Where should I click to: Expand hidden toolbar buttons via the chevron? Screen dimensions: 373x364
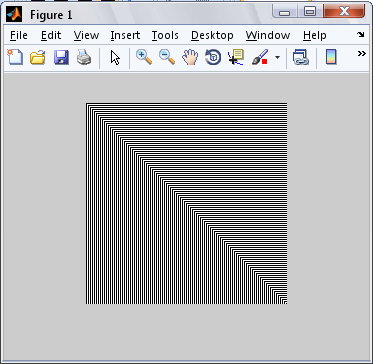[362, 53]
